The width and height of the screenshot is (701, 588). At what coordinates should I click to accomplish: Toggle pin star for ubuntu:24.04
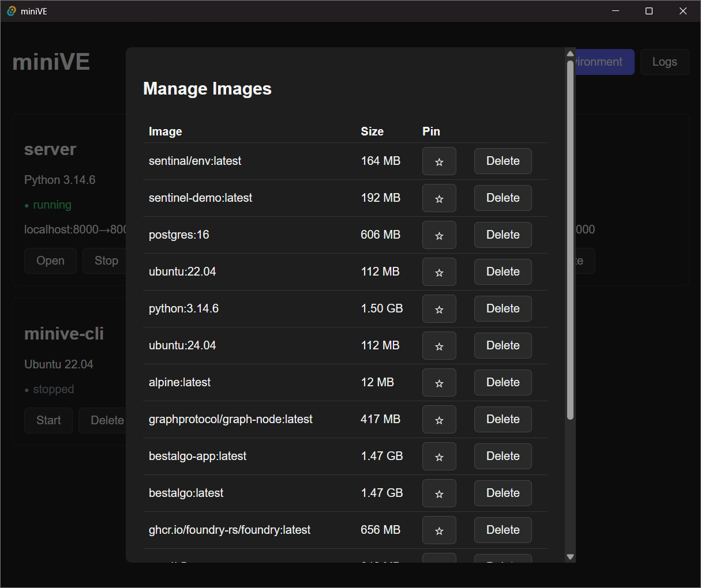439,345
